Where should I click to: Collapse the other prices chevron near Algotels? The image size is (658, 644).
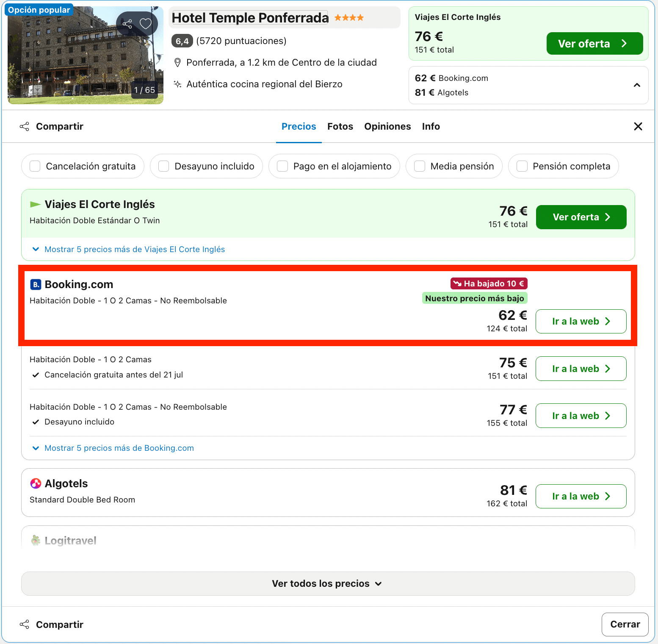[637, 85]
